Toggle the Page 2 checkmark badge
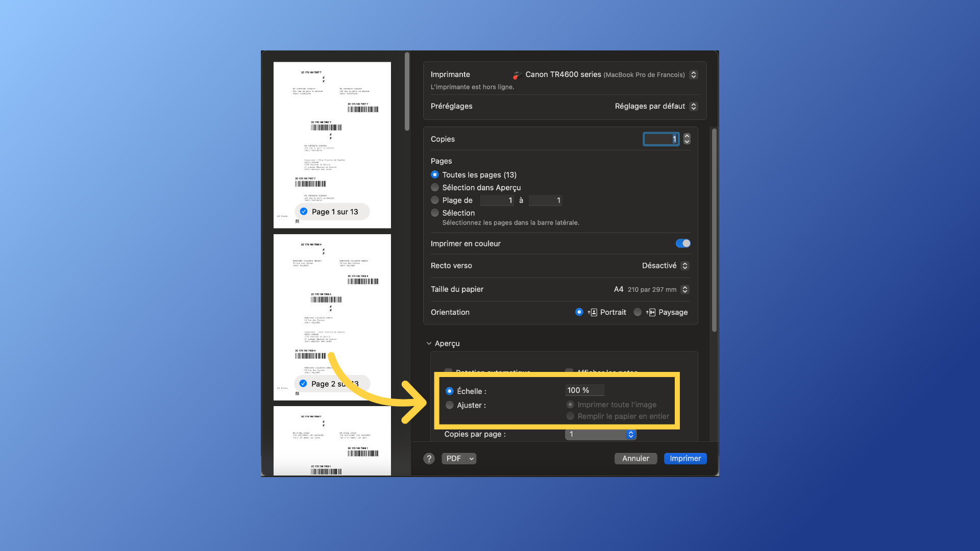This screenshot has width=980, height=551. [x=303, y=384]
